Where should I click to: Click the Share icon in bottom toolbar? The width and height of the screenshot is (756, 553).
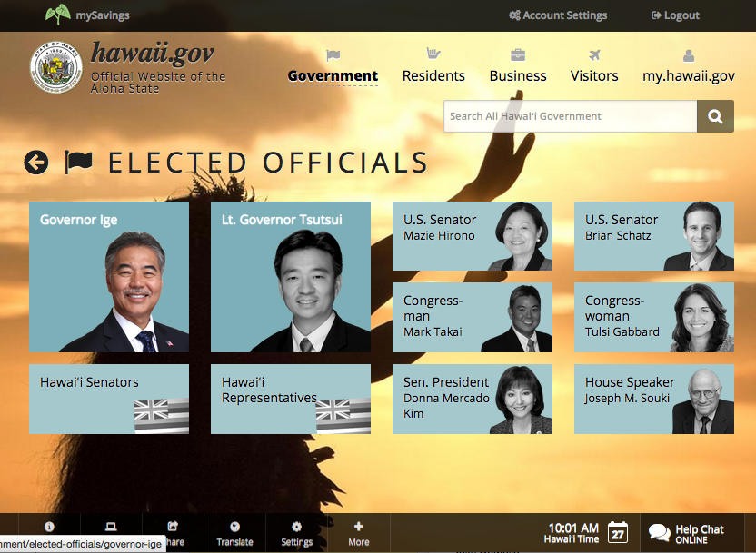[173, 527]
